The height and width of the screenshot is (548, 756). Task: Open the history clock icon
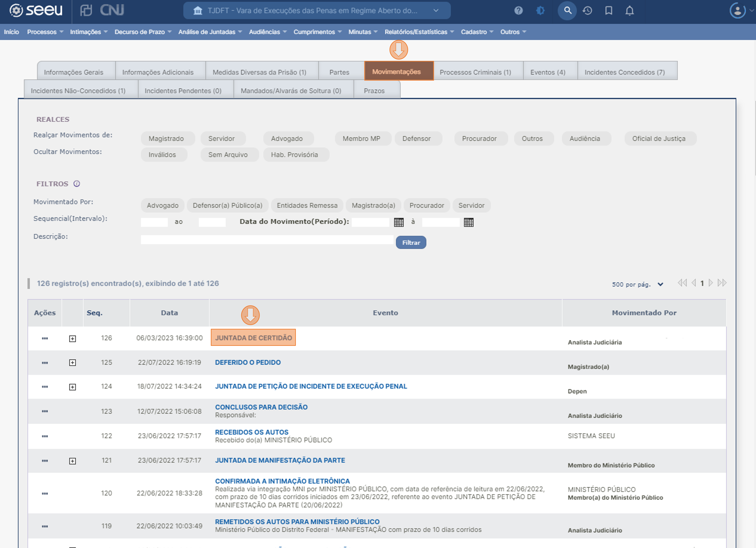pyautogui.click(x=587, y=11)
